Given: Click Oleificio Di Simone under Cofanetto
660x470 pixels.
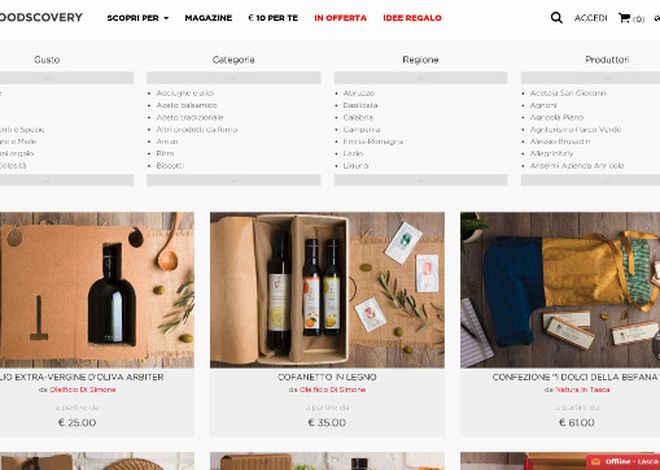Looking at the screenshot, I should pyautogui.click(x=333, y=390).
